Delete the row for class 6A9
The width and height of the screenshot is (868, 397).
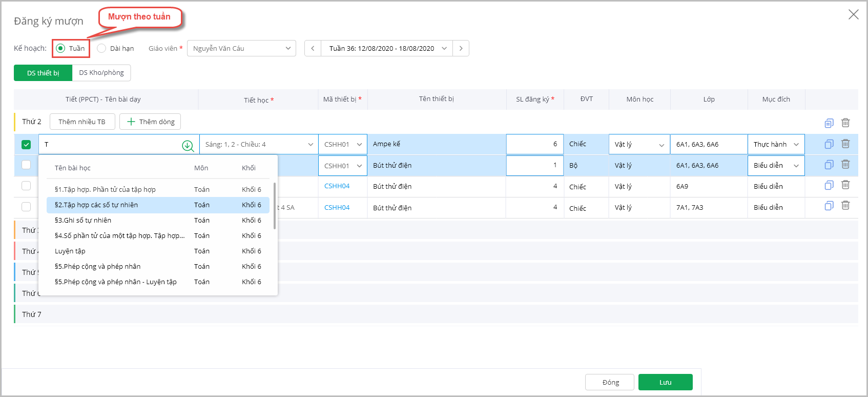pyautogui.click(x=845, y=185)
